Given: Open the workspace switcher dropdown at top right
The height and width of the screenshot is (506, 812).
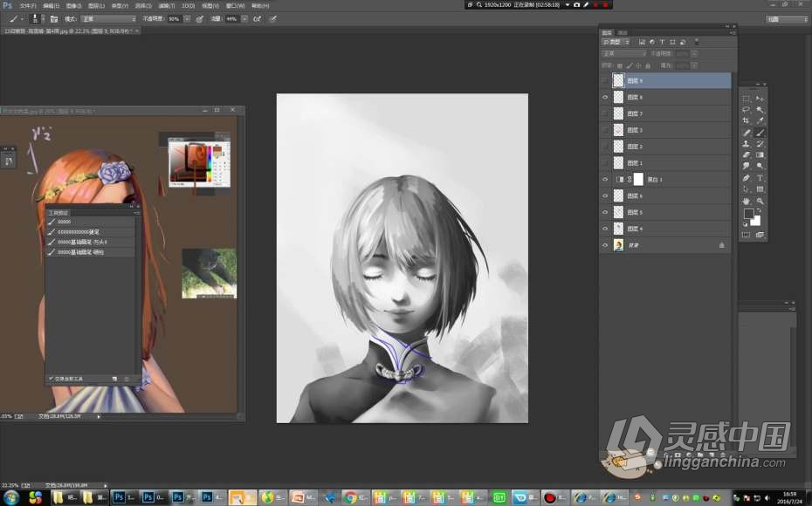Looking at the screenshot, I should coord(787,19).
